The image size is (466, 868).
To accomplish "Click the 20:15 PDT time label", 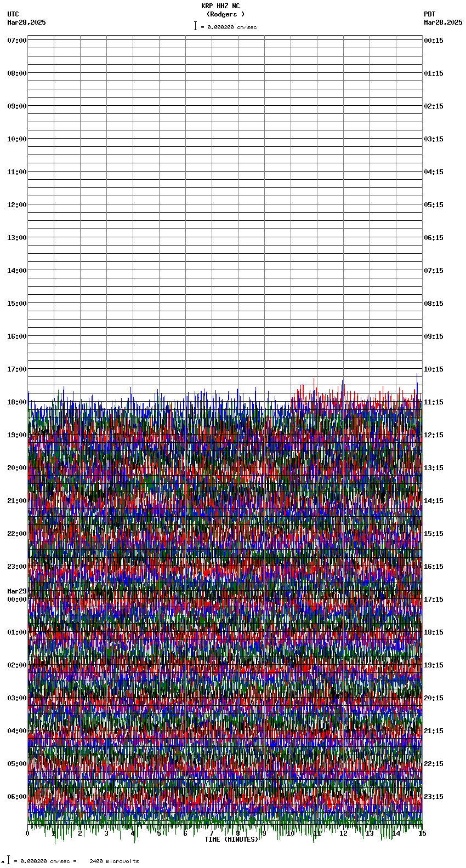I will pos(434,698).
